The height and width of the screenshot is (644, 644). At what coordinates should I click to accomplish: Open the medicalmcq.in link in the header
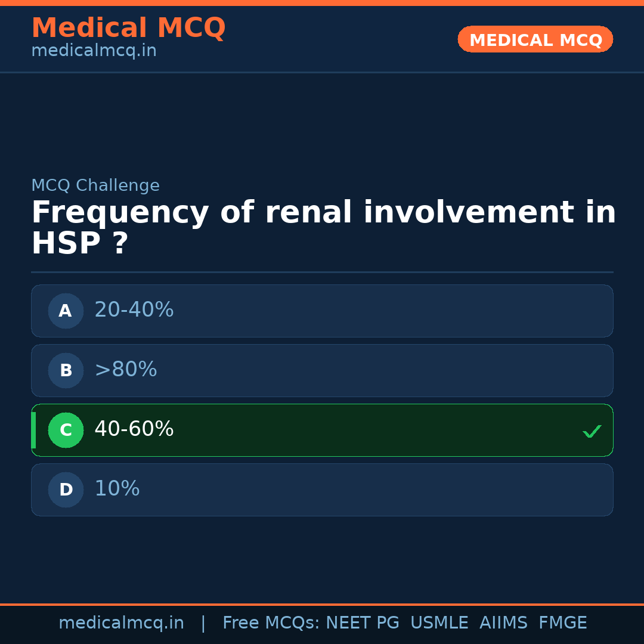click(94, 51)
